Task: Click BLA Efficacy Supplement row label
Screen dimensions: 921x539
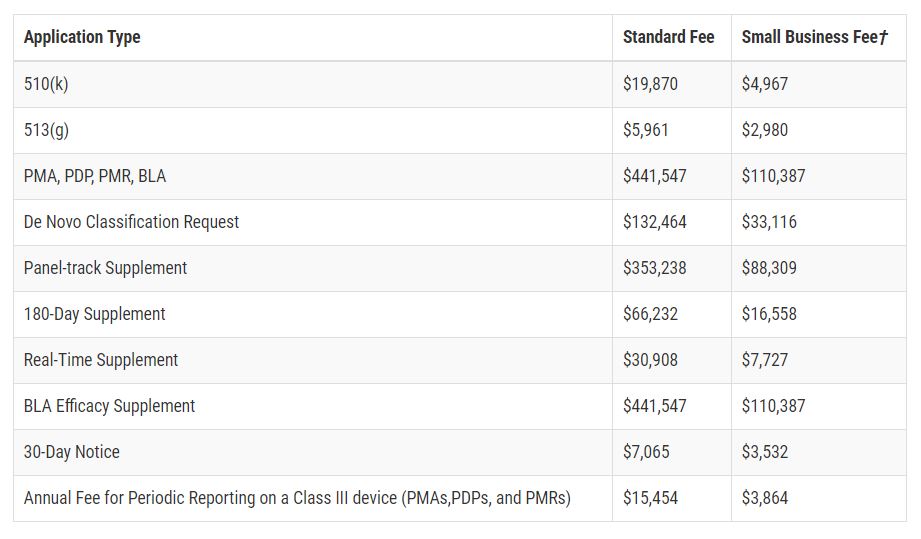Action: point(109,406)
